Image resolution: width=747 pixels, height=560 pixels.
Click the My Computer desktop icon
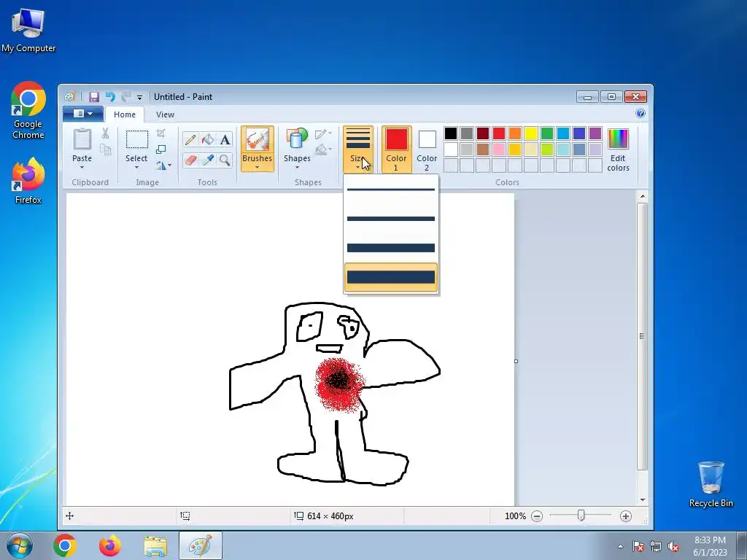coord(28,31)
